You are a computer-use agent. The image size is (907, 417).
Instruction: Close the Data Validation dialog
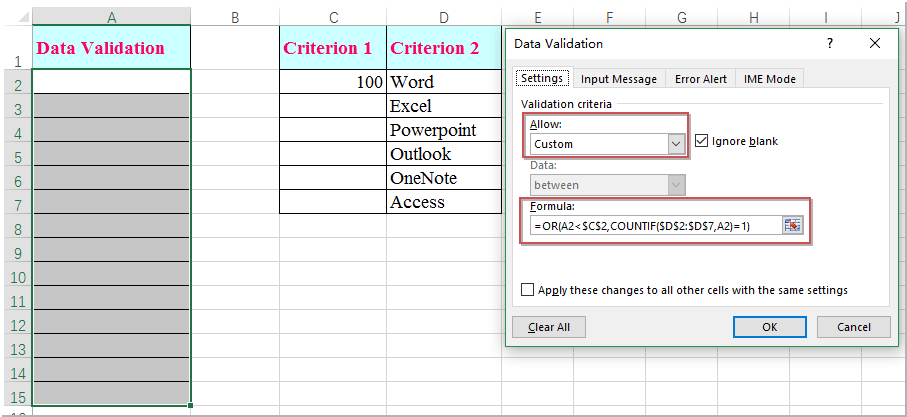tap(875, 44)
